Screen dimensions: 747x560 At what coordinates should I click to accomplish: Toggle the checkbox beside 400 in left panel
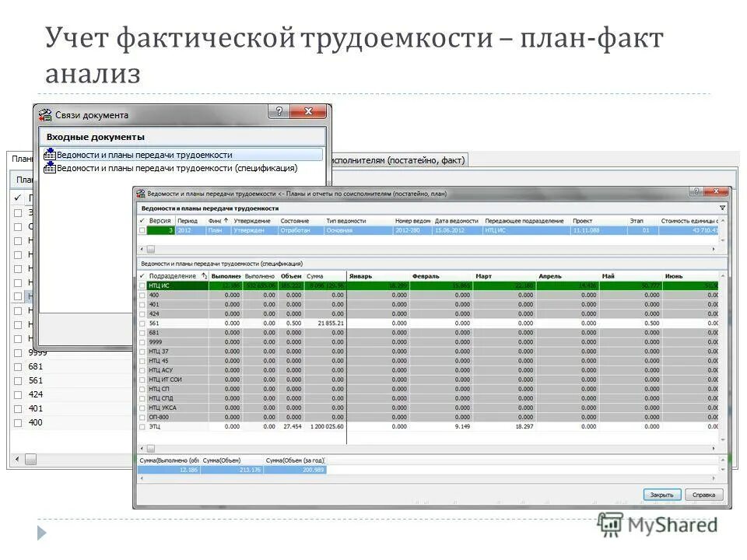(17, 422)
